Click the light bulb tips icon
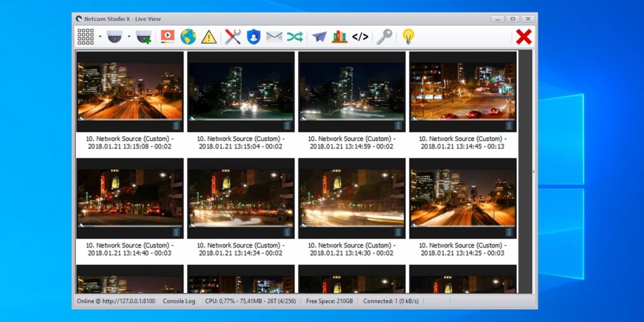Image resolution: width=644 pixels, height=322 pixels. pyautogui.click(x=408, y=37)
